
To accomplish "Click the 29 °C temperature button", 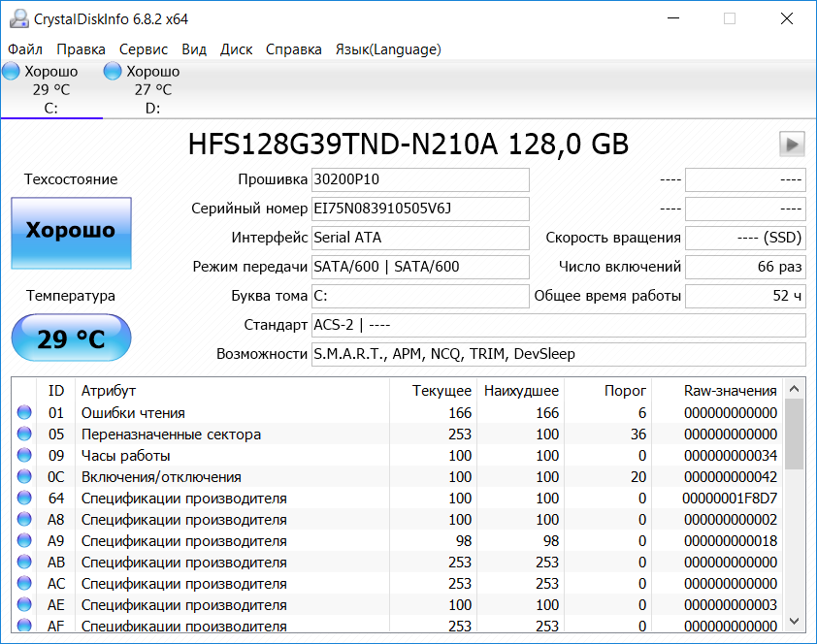I will pyautogui.click(x=72, y=338).
